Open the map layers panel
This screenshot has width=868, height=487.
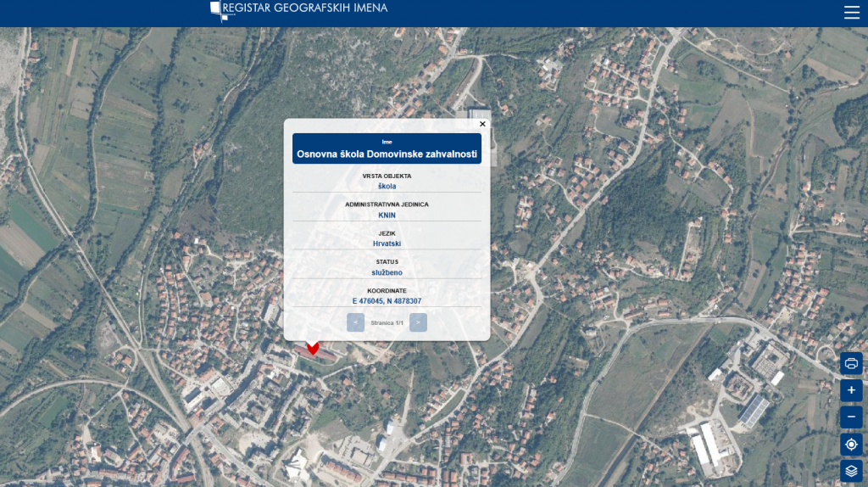[851, 470]
